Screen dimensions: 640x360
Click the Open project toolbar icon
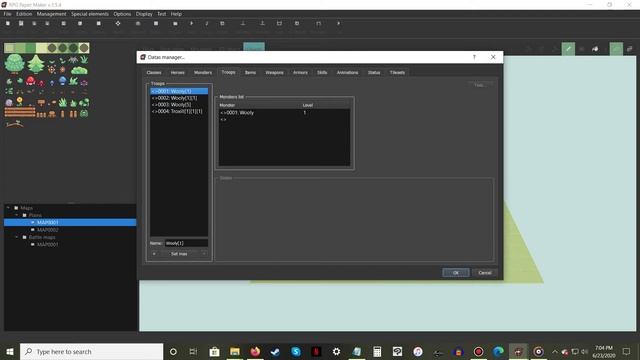pos(21,24)
